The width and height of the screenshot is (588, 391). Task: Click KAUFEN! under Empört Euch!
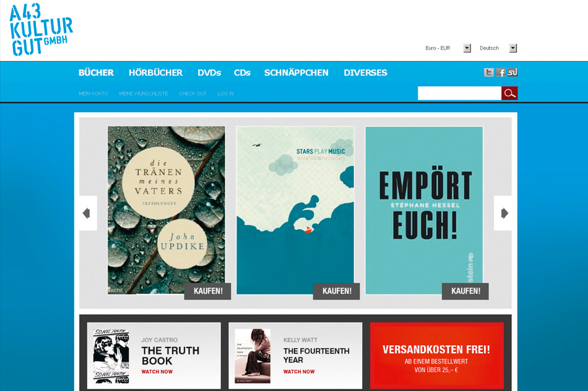[x=465, y=291]
